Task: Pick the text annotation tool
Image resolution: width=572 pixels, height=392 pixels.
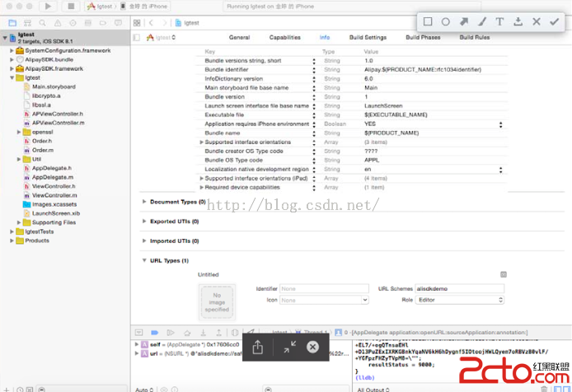Action: (x=499, y=21)
